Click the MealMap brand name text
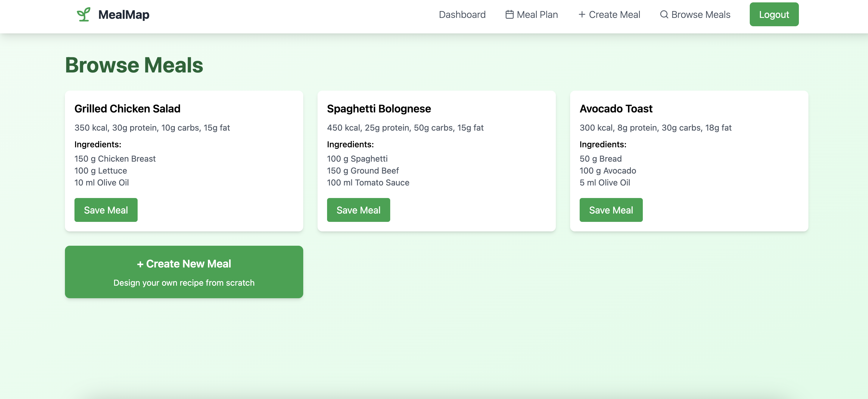 tap(124, 15)
